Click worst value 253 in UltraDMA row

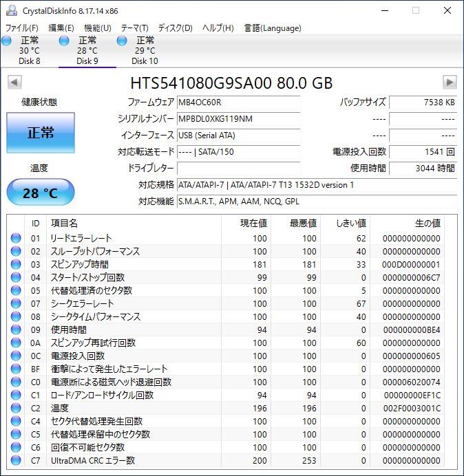click(x=309, y=460)
